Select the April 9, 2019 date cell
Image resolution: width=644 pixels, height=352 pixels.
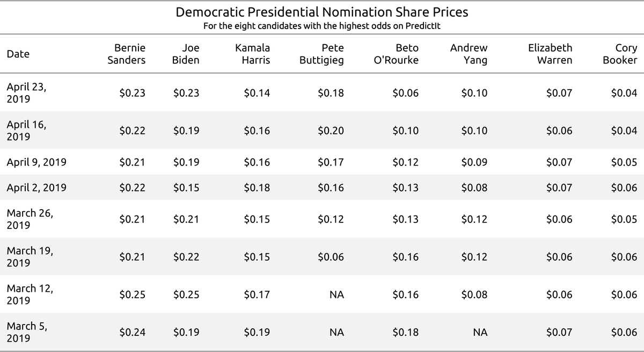click(x=36, y=162)
